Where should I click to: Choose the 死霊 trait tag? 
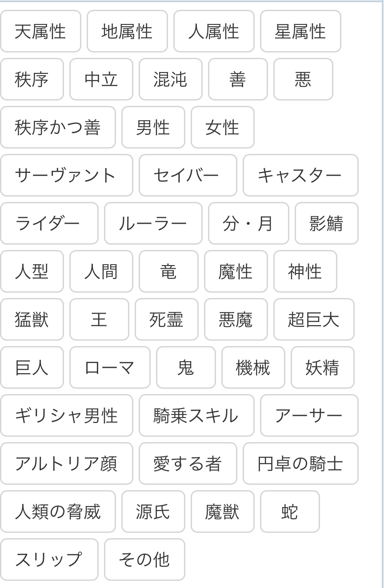click(x=166, y=320)
